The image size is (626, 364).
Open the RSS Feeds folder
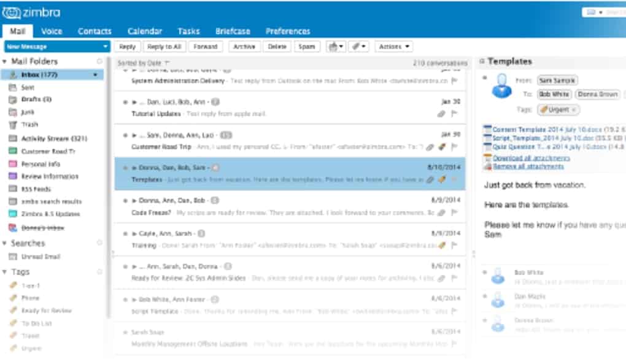click(36, 189)
